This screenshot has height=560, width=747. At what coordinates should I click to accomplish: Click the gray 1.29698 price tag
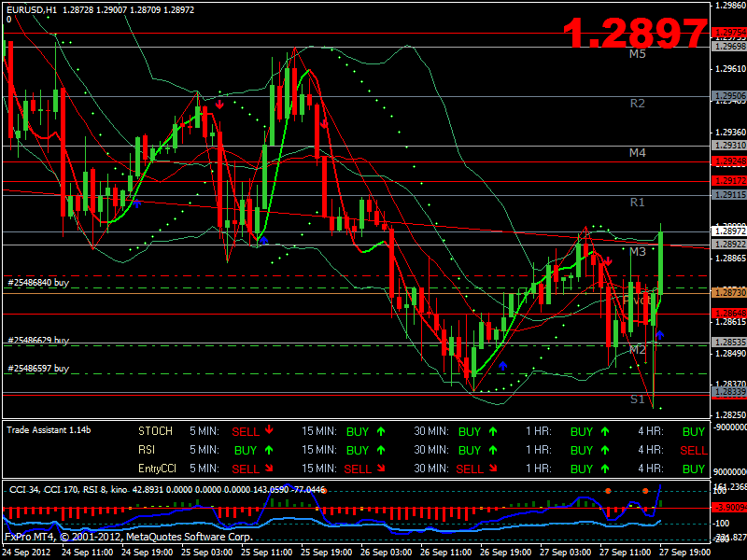tap(729, 46)
